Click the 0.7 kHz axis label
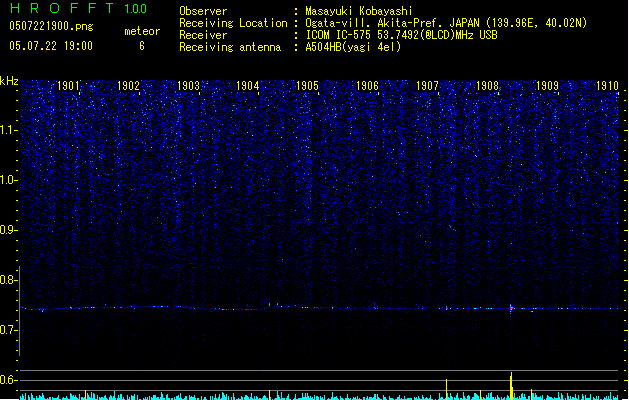Image resolution: width=629 pixels, height=400 pixels. click(x=9, y=330)
